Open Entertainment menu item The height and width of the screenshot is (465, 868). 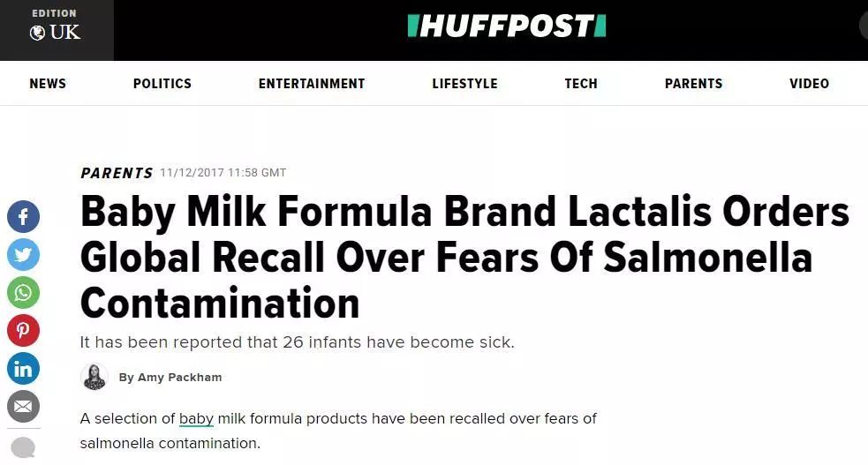[312, 84]
